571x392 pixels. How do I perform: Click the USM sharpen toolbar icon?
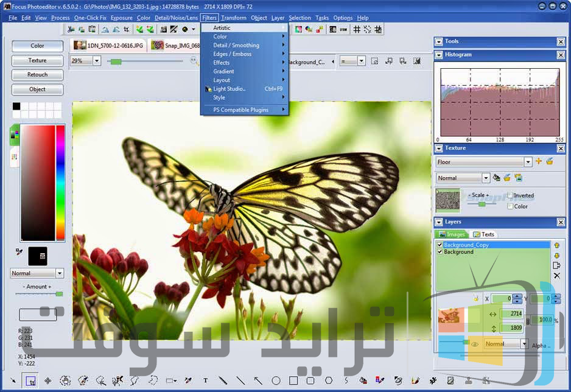343,29
